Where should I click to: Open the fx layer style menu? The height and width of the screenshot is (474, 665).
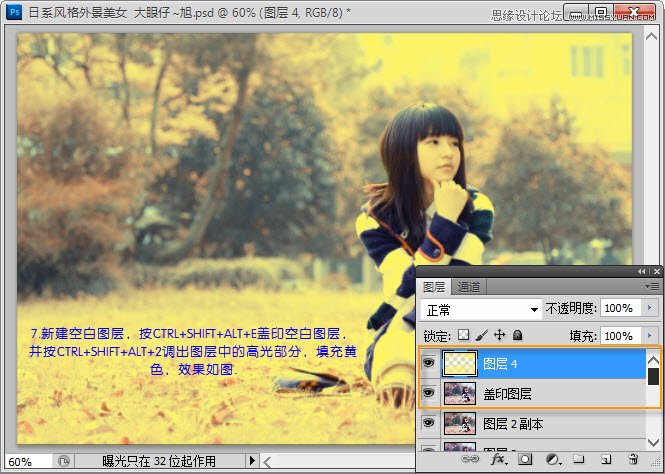(x=498, y=459)
